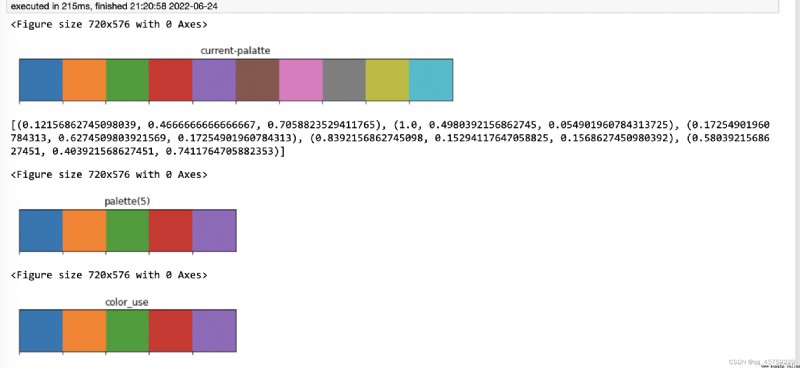Click the Figure size text above palette(5)

click(x=109, y=175)
